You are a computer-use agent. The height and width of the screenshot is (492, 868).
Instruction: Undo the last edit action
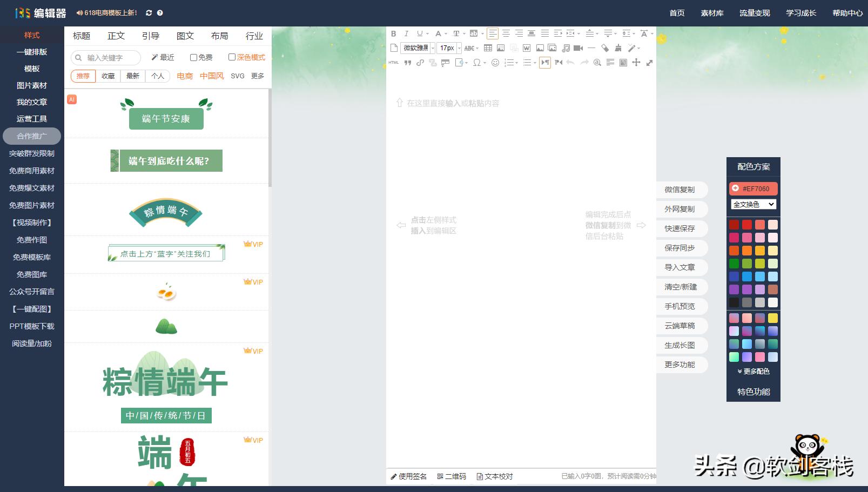click(x=570, y=62)
